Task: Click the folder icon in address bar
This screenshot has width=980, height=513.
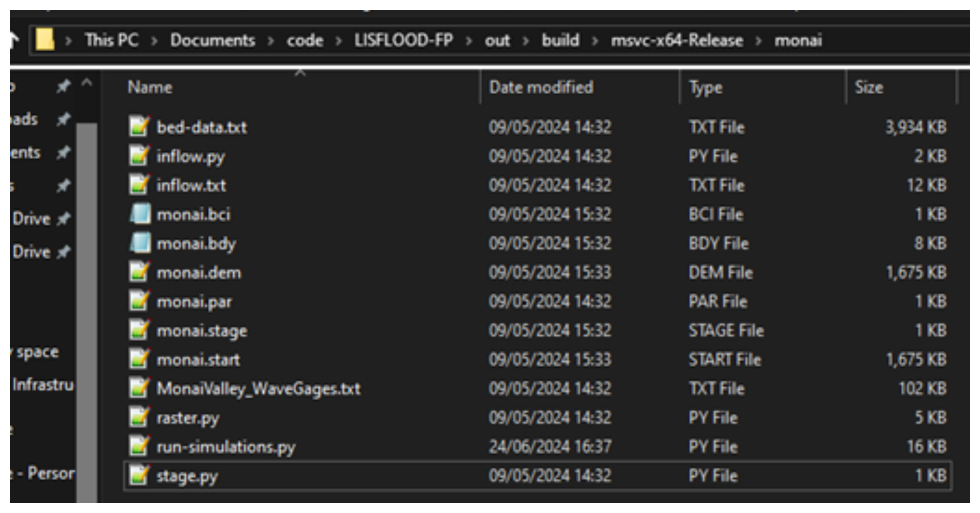Action: pos(45,40)
